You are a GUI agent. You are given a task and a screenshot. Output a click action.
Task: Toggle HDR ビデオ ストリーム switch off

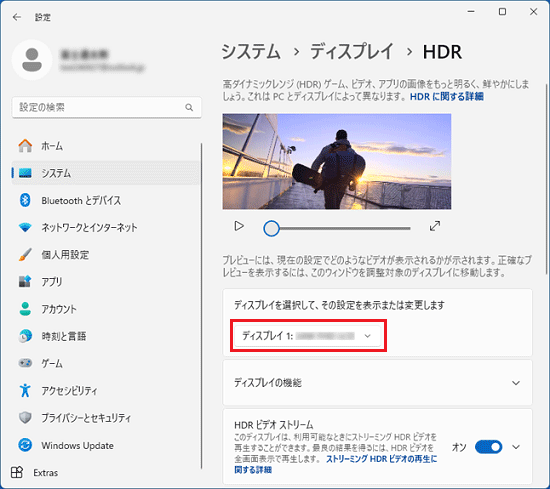(488, 447)
